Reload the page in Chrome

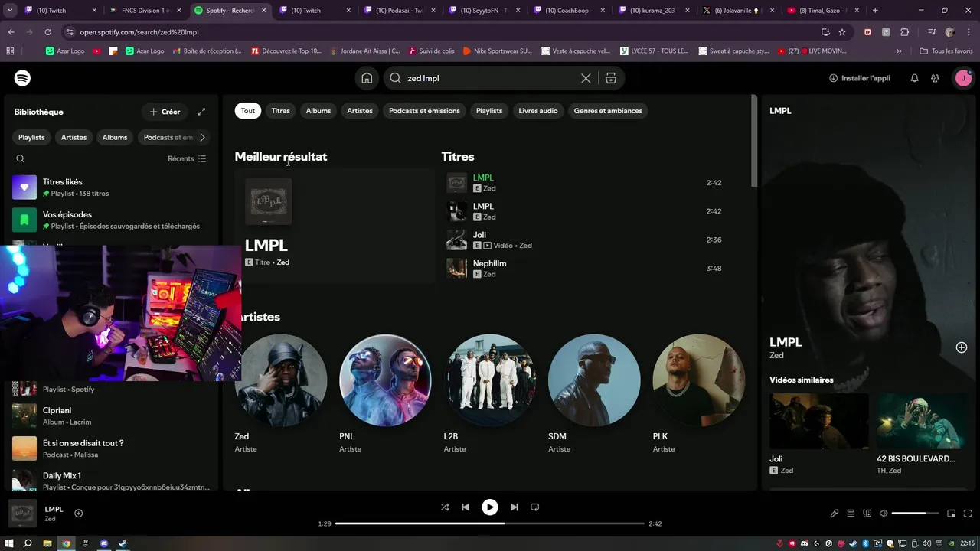click(47, 32)
